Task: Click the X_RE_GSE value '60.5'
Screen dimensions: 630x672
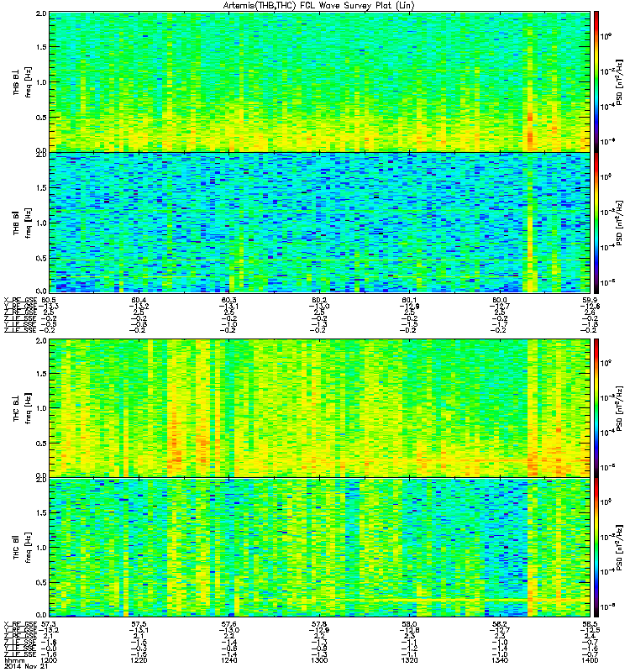Action: point(49,300)
